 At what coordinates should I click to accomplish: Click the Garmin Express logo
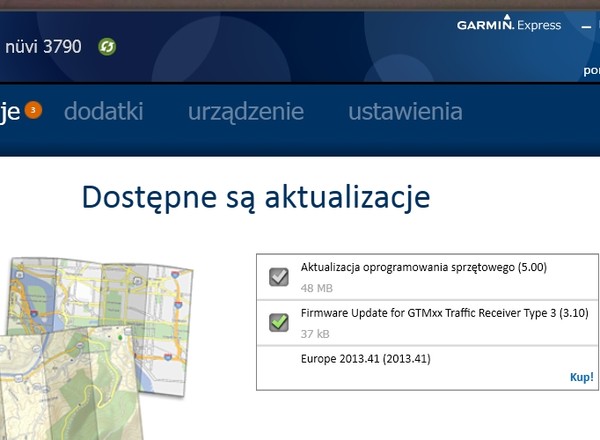pyautogui.click(x=509, y=24)
